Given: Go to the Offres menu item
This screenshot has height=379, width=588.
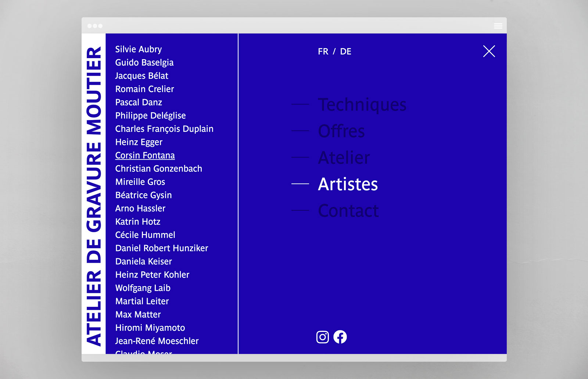Looking at the screenshot, I should 341,131.
